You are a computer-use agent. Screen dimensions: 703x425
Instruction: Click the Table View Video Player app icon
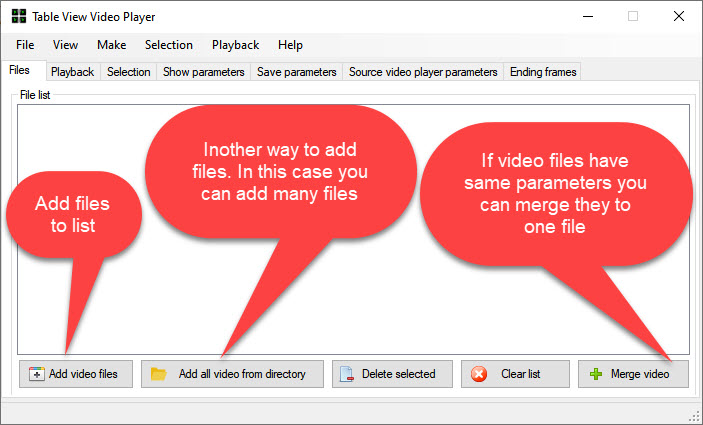(18, 17)
